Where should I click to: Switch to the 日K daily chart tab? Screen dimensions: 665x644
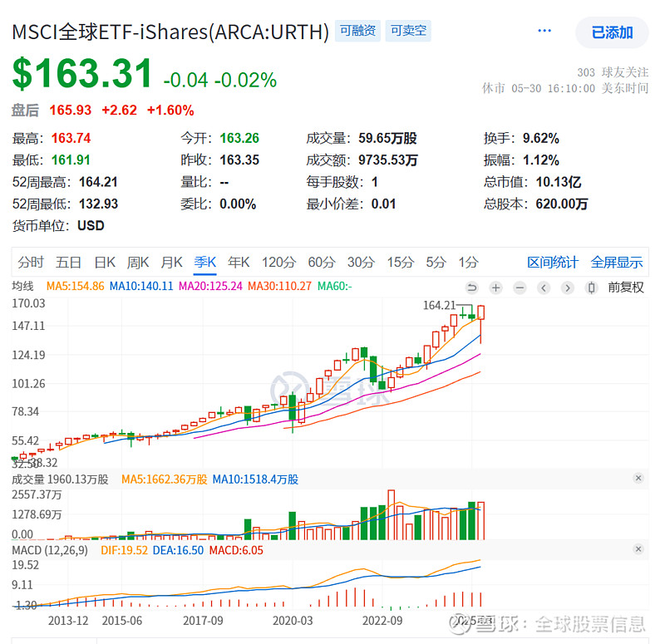coord(104,261)
